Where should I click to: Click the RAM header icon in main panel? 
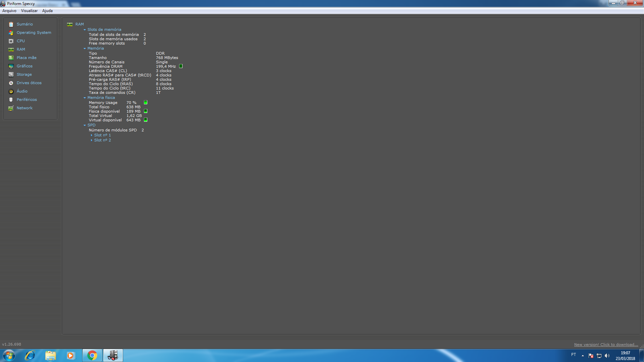pos(70,24)
